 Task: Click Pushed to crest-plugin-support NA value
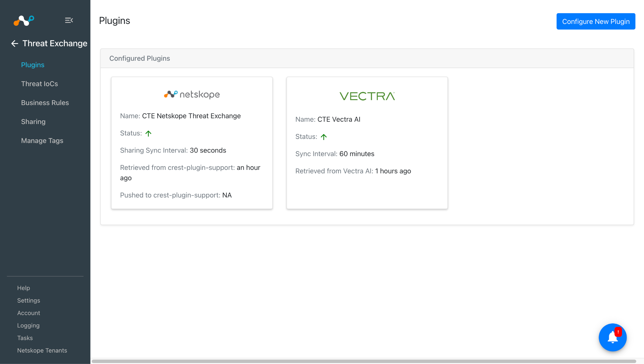(227, 195)
